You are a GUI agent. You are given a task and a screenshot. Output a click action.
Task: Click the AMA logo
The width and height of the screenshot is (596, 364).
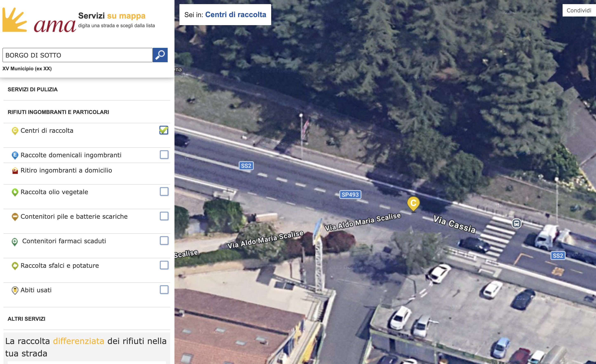pos(39,20)
